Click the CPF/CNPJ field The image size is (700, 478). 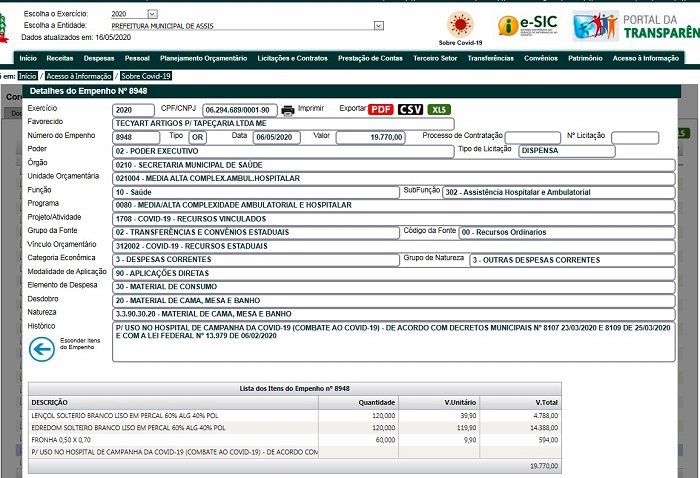[240, 110]
